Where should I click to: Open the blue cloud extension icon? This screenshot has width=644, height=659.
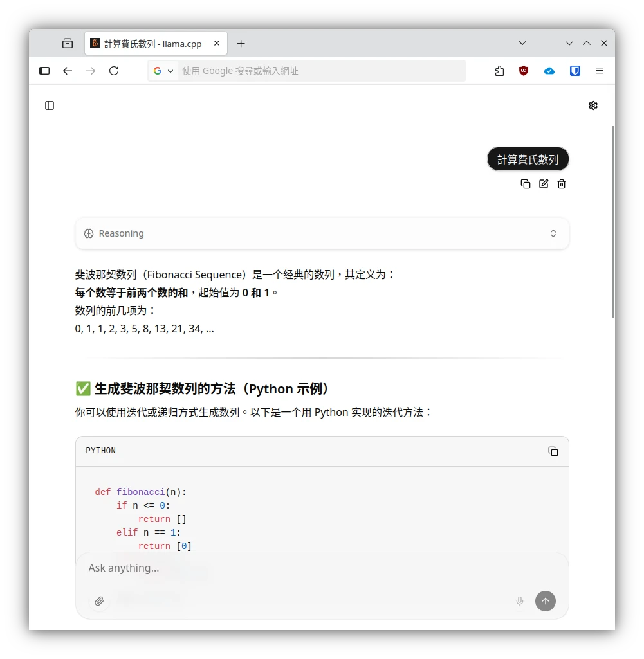point(549,71)
